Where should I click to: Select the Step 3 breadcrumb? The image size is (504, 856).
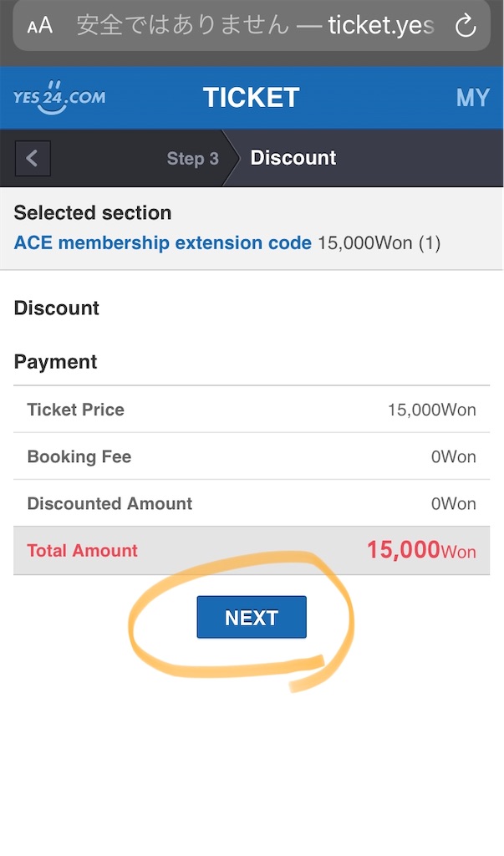[192, 158]
